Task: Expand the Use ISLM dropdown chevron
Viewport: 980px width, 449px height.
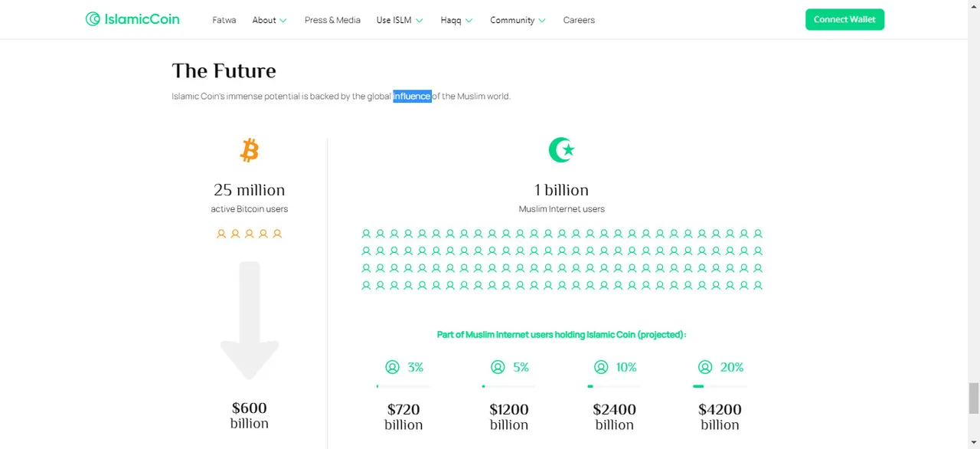Action: click(x=420, y=21)
